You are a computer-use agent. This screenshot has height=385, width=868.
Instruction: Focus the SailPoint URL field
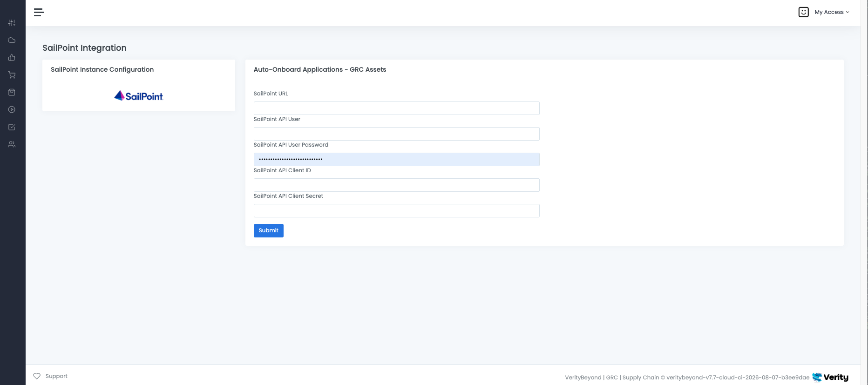(397, 108)
